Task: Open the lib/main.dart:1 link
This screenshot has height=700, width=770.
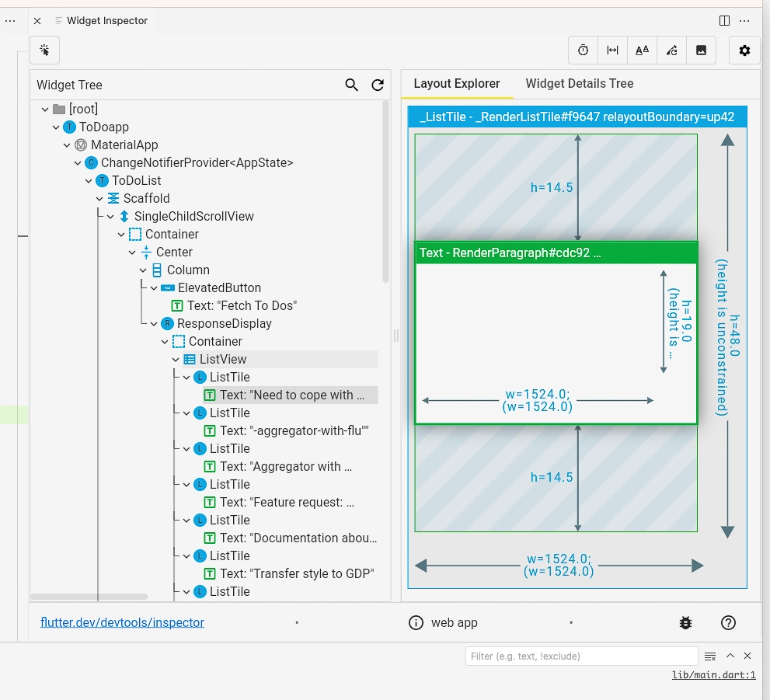Action: [713, 674]
